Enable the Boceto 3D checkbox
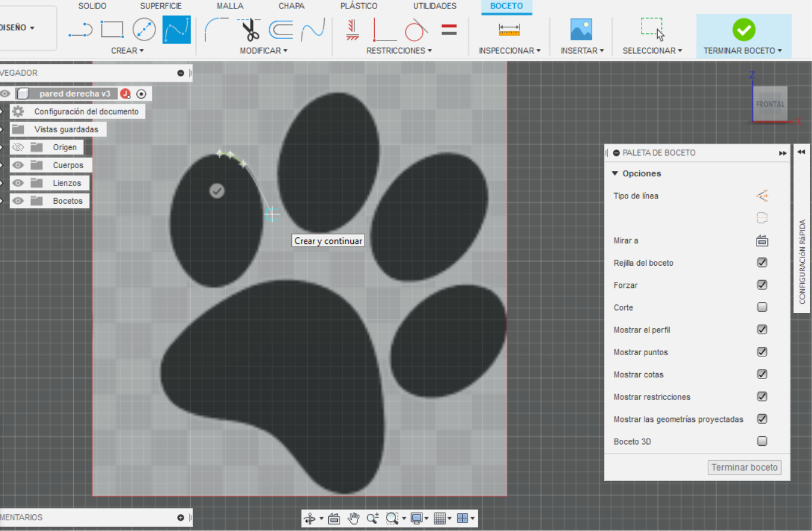Viewport: 812px width, 531px height. [762, 442]
